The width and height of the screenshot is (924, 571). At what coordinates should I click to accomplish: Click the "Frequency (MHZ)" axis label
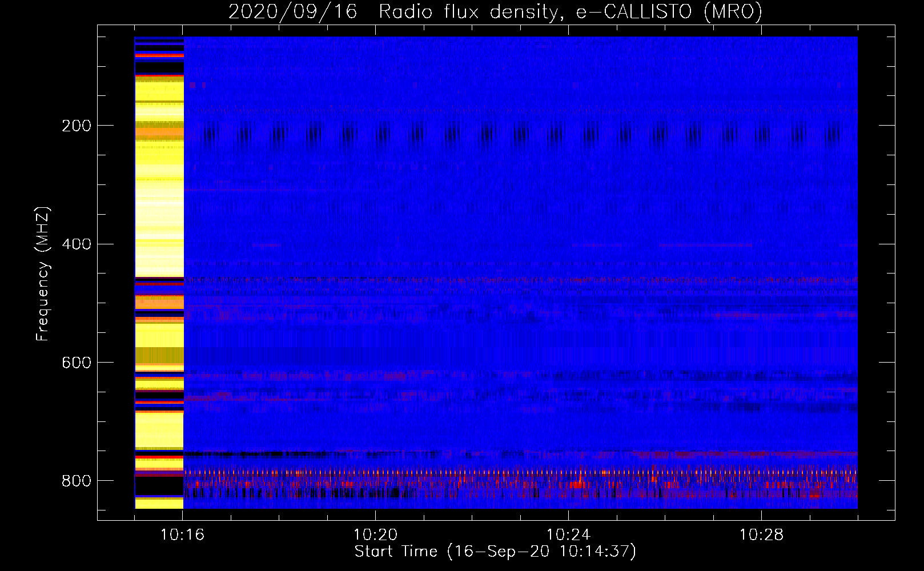(42, 274)
